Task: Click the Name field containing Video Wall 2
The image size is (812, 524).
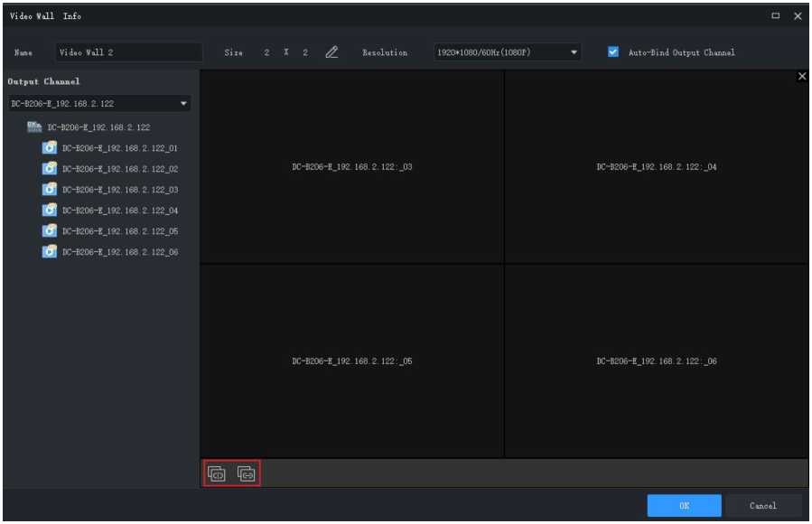Action: [x=128, y=52]
